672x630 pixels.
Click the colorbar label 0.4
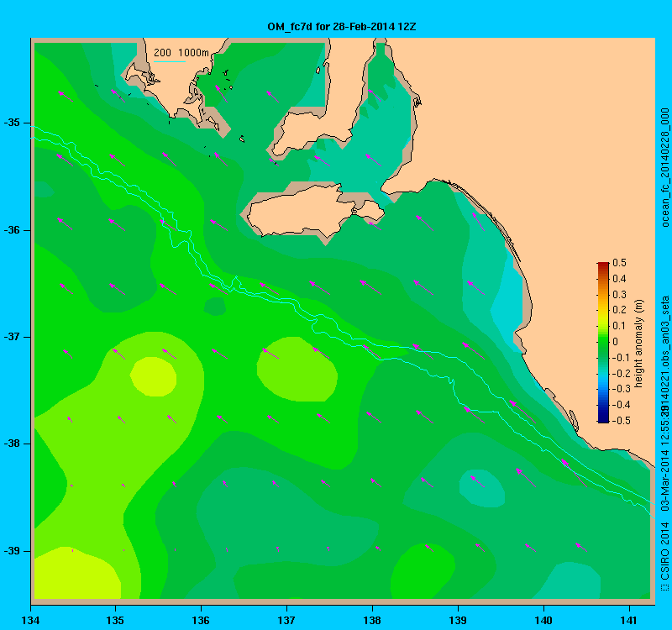pos(619,279)
